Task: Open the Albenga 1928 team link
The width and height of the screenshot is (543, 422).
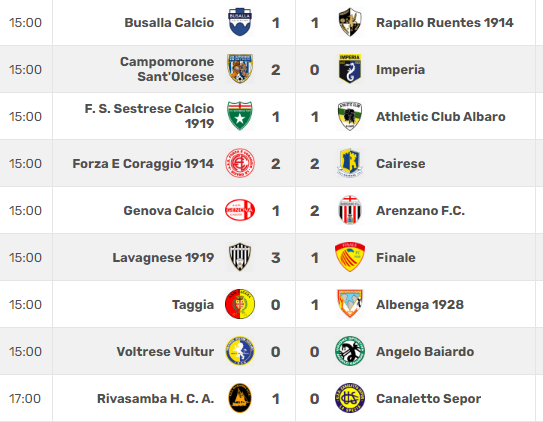Action: pyautogui.click(x=420, y=305)
